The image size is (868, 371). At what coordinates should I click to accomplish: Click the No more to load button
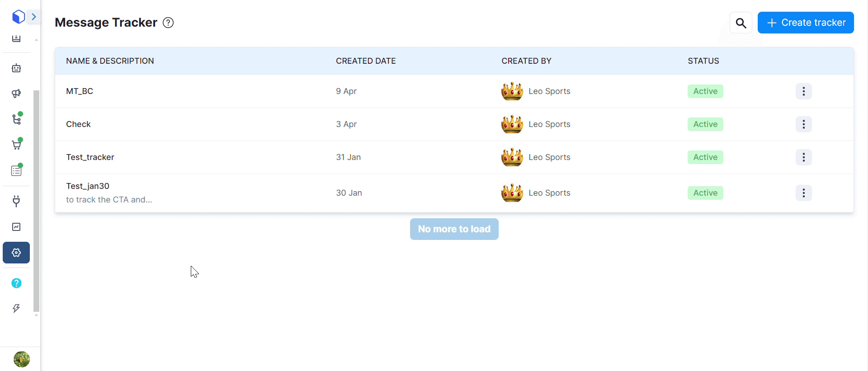tap(454, 229)
